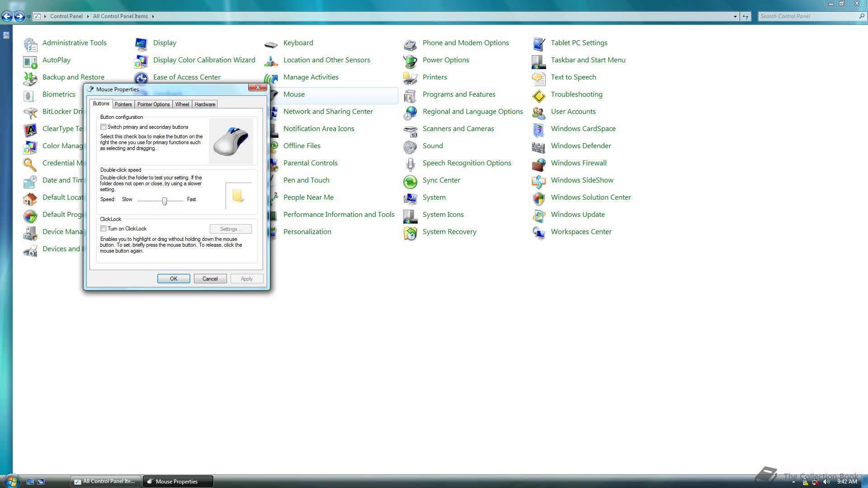
Task: Switch to the Pointers tab
Action: pos(123,104)
